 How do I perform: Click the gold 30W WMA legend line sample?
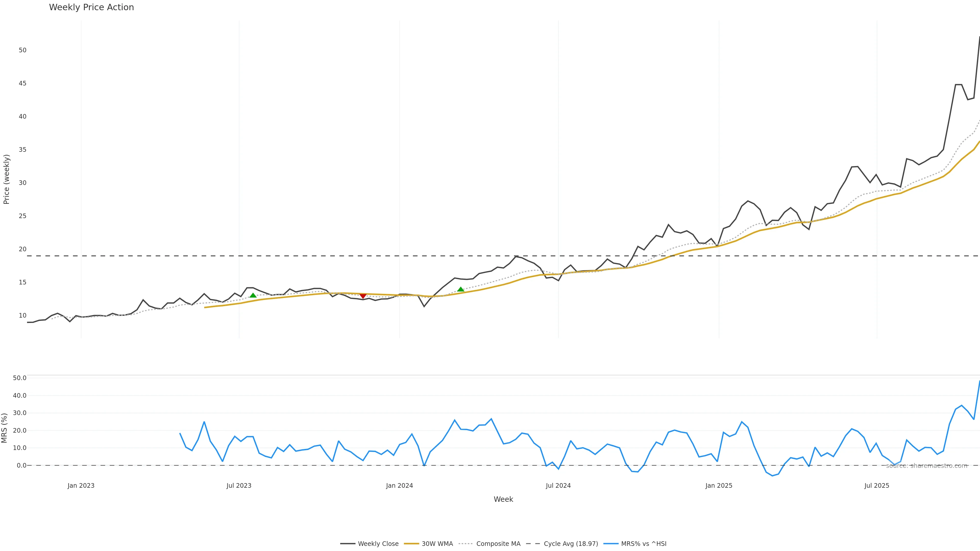[411, 544]
